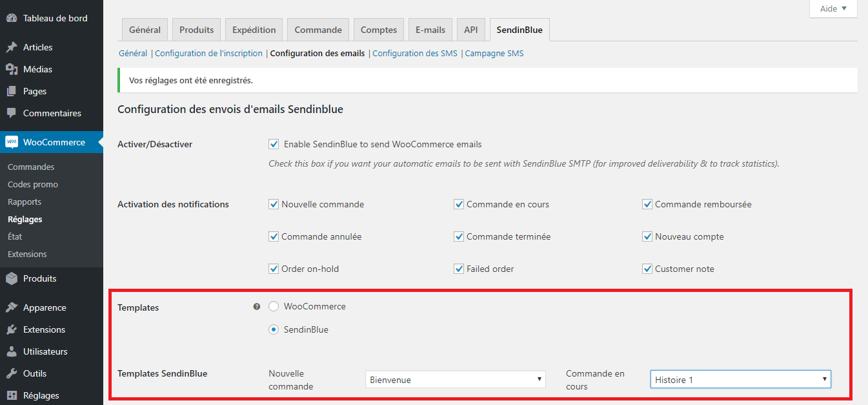Toggle the Commande annulée checkbox
Screen dimensions: 868x405
tap(274, 236)
